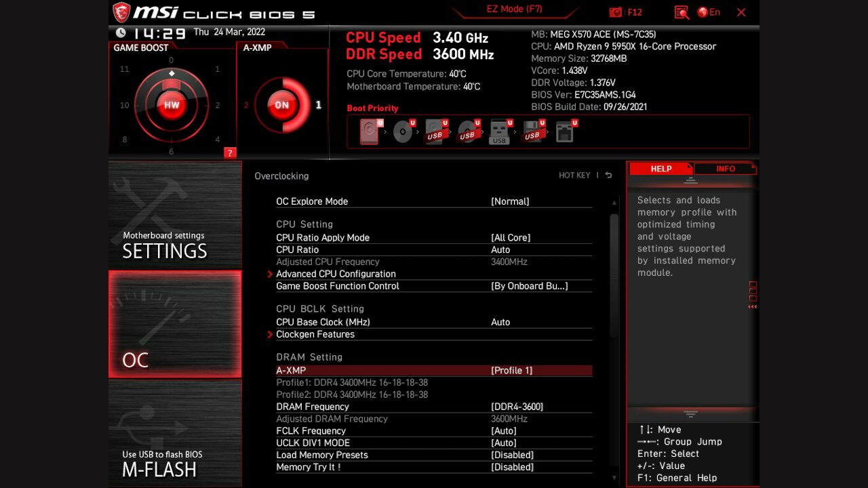868x488 pixels.
Task: Click the 'Profile2: DDR4 3400MHz 16-18-18-38' row
Action: 434,394
